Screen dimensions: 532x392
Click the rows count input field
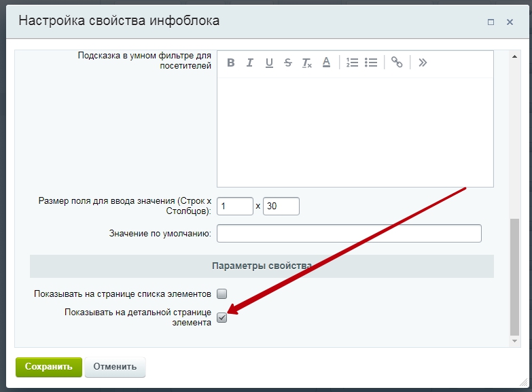[235, 205]
